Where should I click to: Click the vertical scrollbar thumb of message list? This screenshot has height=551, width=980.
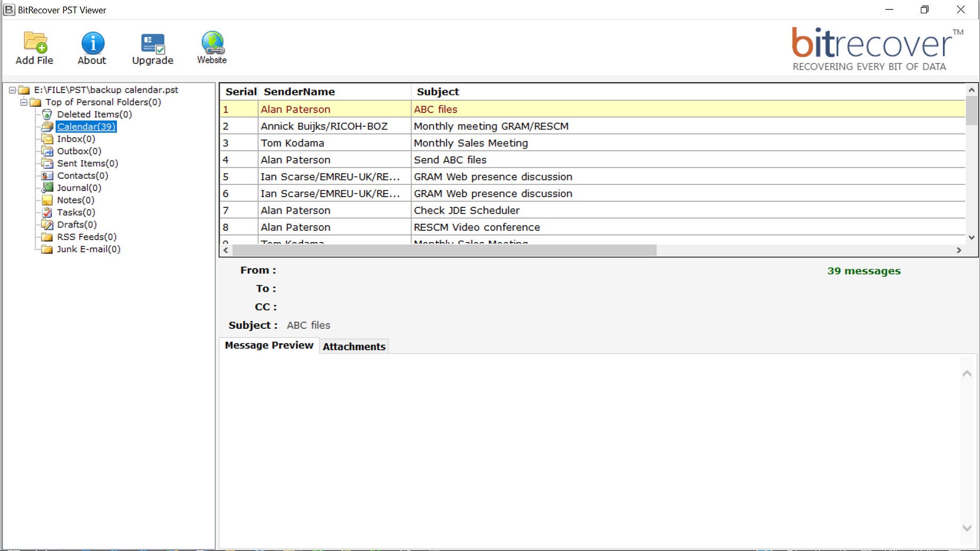click(x=971, y=110)
